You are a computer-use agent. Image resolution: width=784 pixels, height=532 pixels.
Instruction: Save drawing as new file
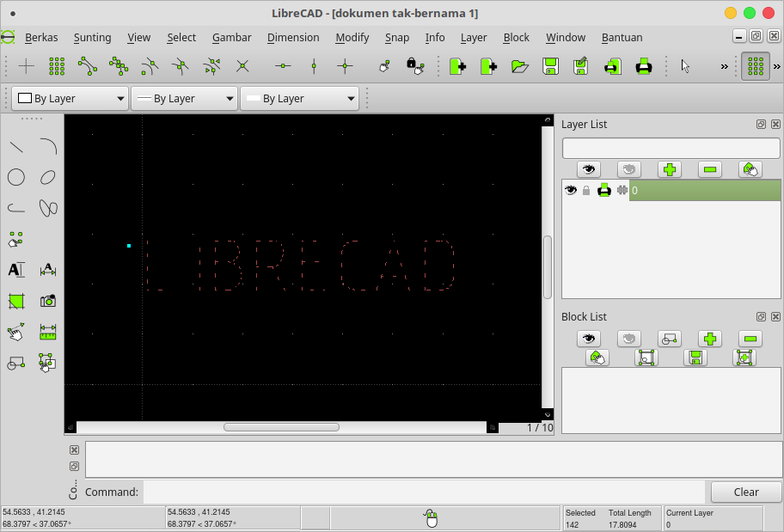[581, 66]
